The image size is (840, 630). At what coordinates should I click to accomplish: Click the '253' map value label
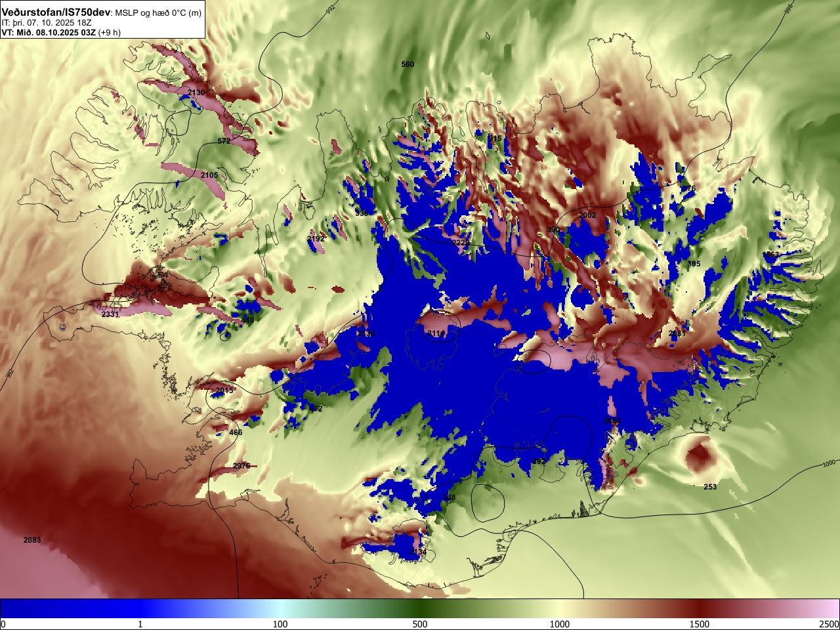pyautogui.click(x=710, y=487)
